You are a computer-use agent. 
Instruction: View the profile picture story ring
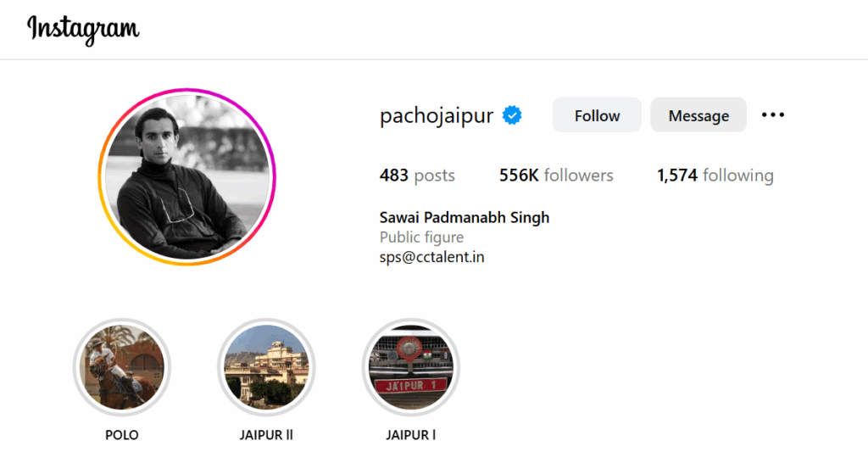point(187,176)
